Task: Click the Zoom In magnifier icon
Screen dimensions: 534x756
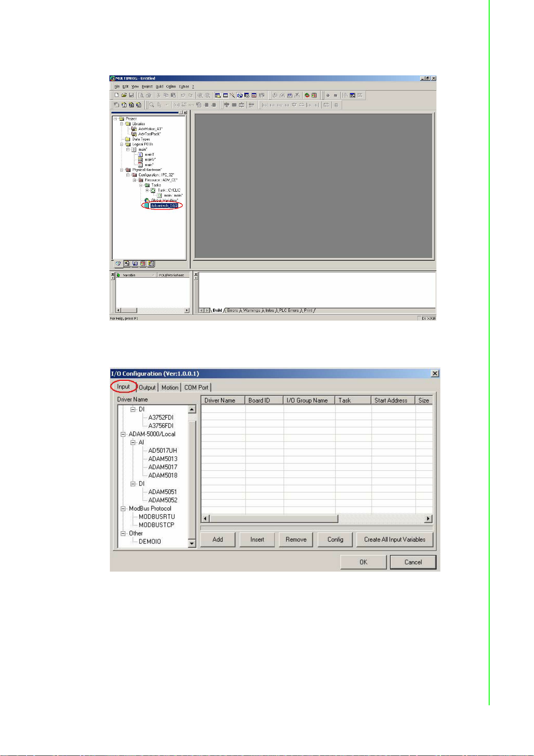Action: click(x=200, y=95)
